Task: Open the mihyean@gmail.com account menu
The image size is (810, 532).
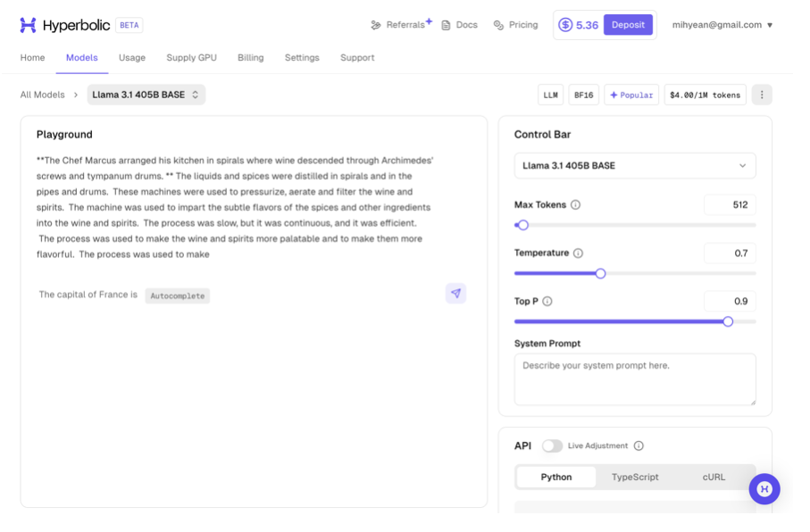Action: 722,25
